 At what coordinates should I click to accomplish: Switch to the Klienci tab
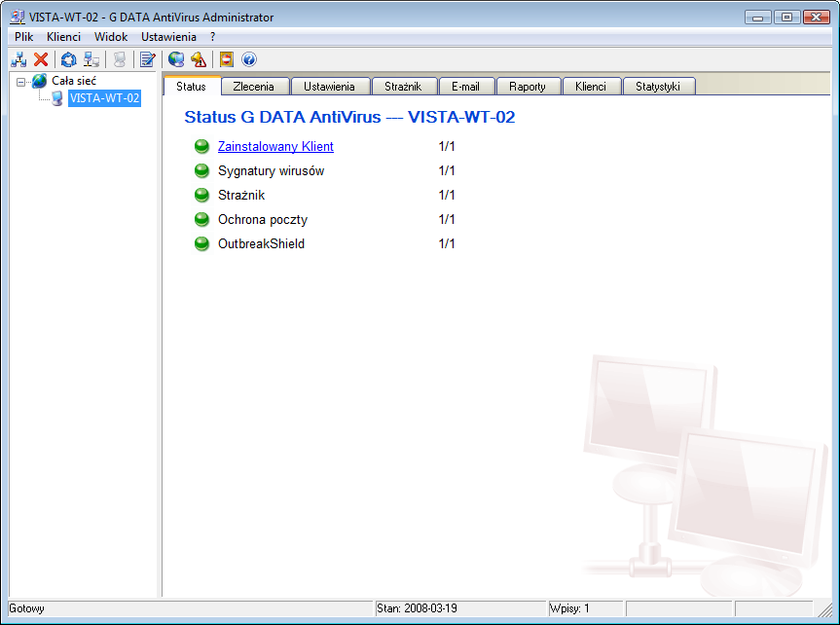point(591,87)
